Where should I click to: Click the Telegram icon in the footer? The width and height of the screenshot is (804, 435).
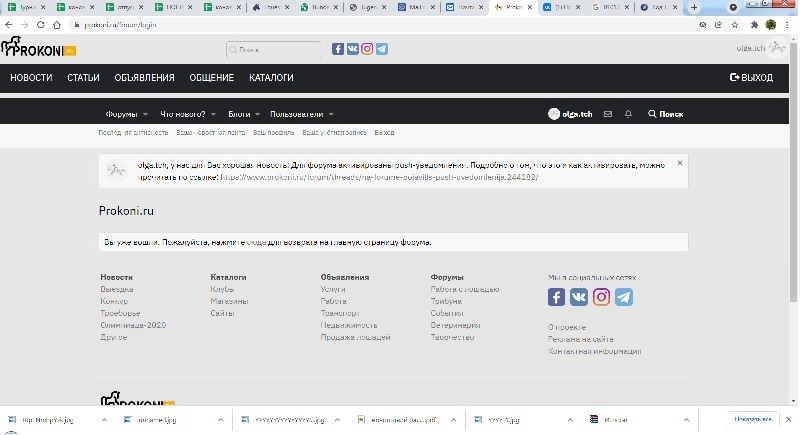click(624, 297)
